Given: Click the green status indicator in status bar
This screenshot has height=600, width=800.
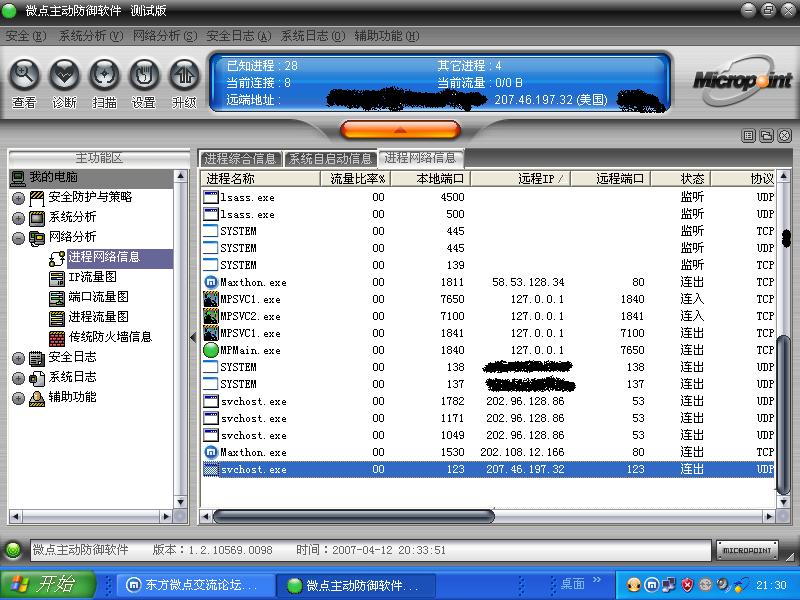Looking at the screenshot, I should pos(13,550).
